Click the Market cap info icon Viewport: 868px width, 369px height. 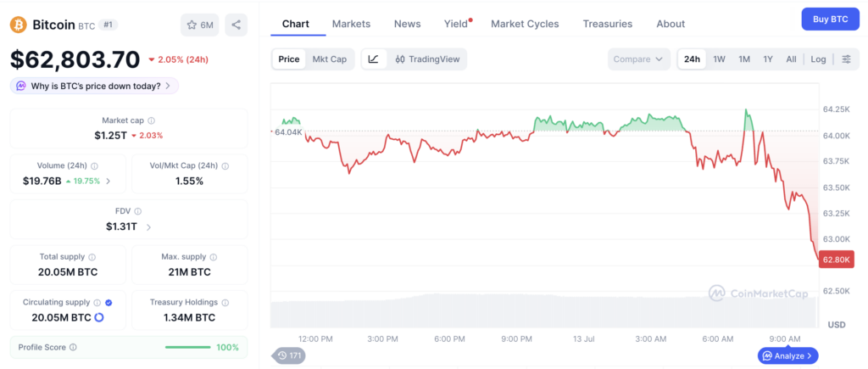coord(152,120)
